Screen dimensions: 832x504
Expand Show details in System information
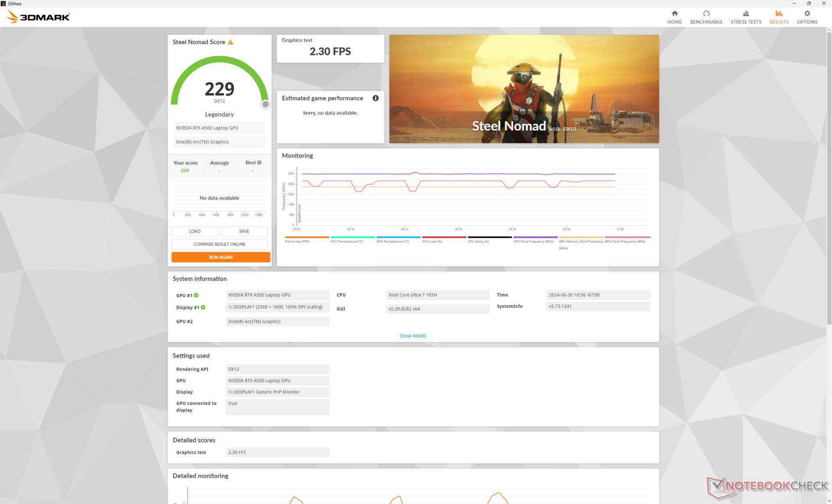click(x=413, y=336)
